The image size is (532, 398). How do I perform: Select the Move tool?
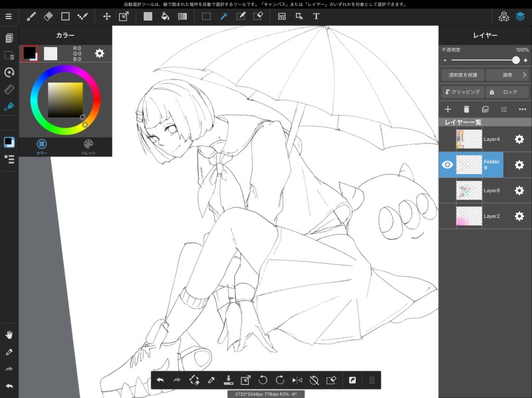107,16
